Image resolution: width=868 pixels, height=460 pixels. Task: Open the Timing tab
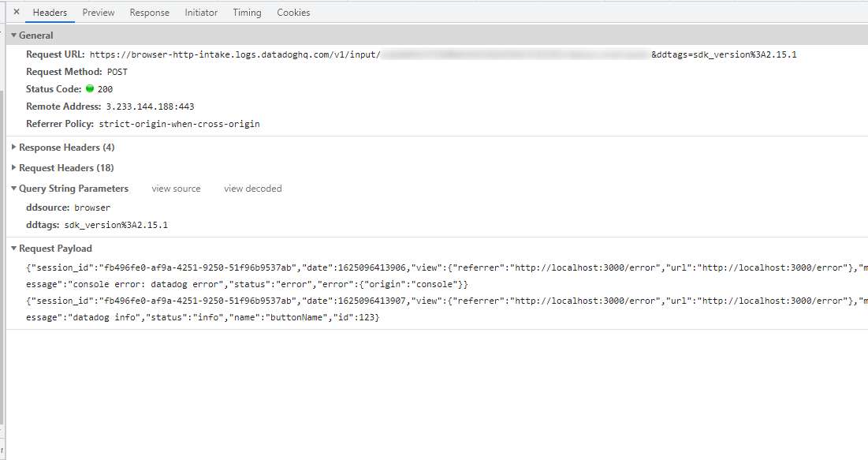pyautogui.click(x=247, y=12)
